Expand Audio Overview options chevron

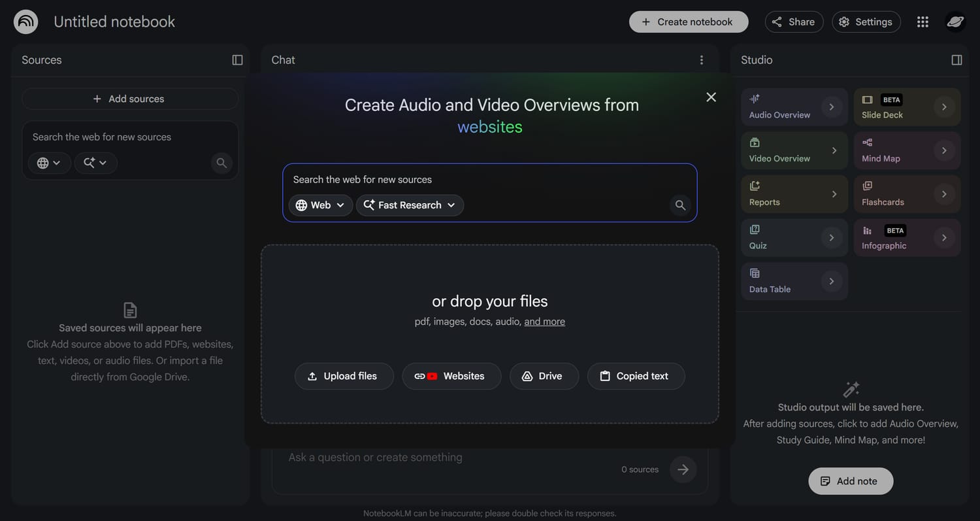(x=832, y=107)
